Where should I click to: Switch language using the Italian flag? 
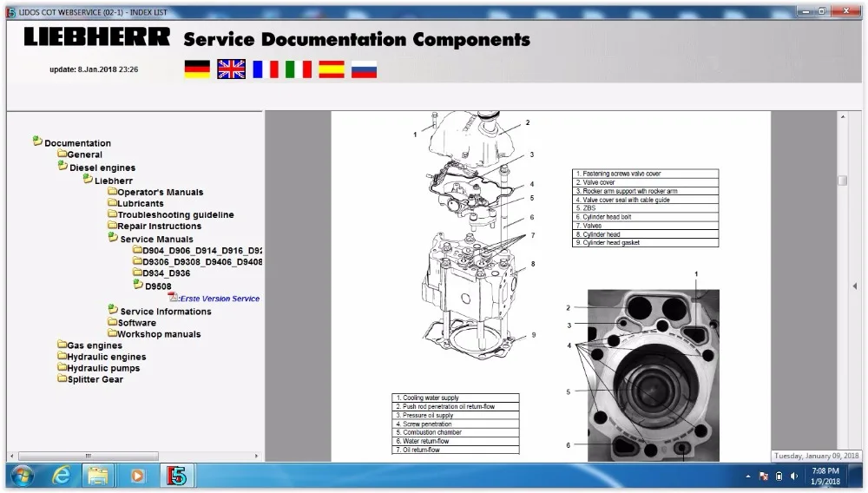pos(299,69)
